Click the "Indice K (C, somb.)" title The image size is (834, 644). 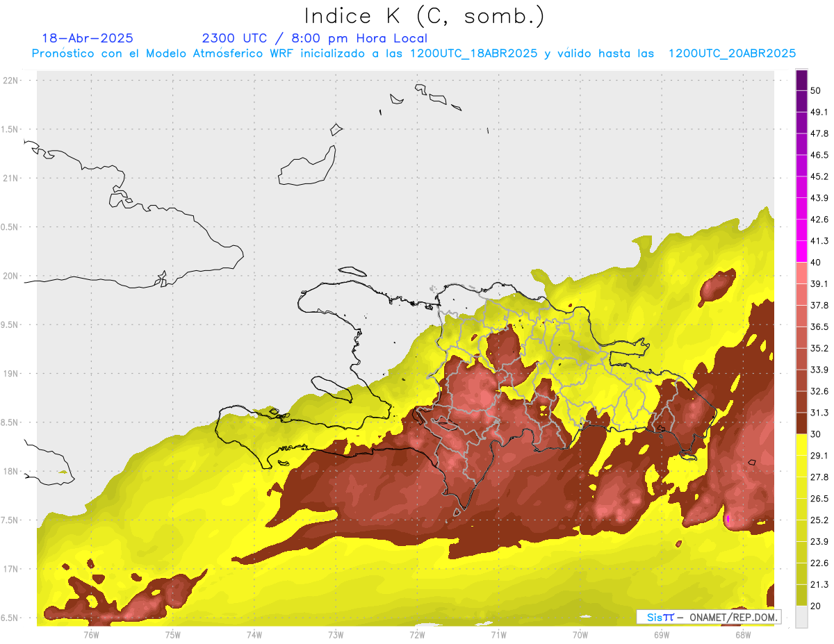point(425,16)
